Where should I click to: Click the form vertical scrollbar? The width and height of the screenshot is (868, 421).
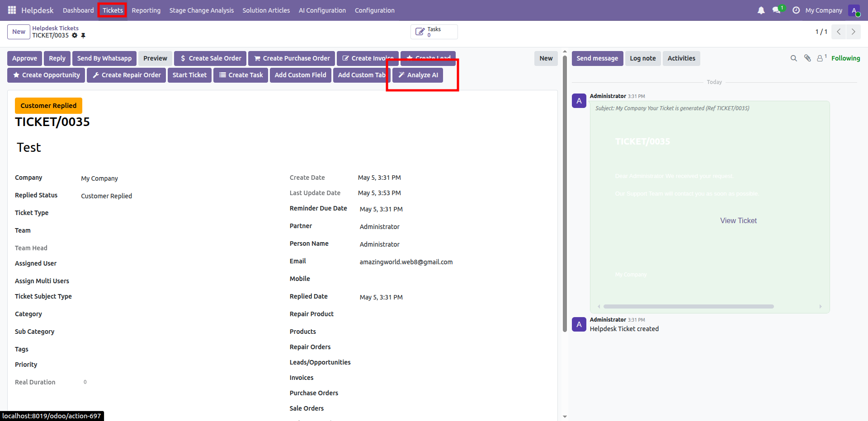click(565, 194)
